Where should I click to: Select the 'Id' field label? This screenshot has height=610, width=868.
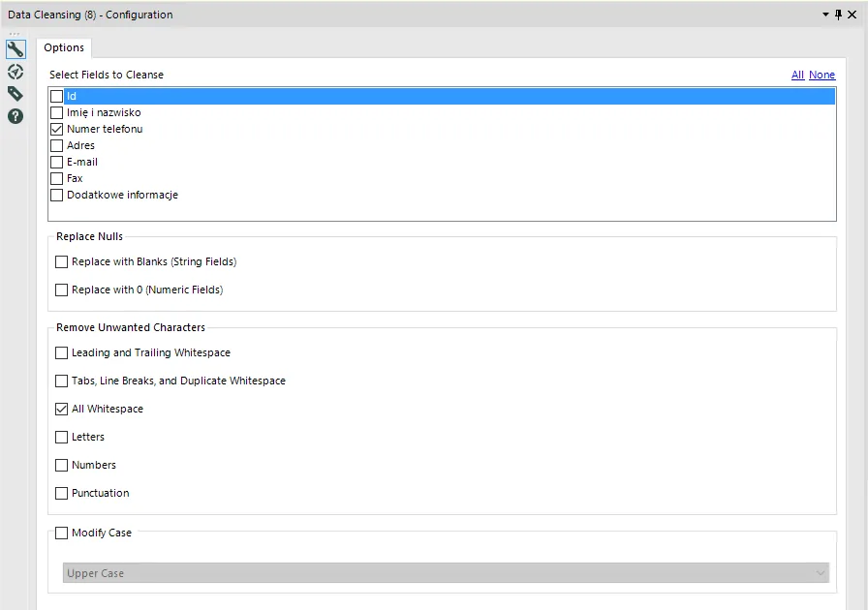[72, 96]
